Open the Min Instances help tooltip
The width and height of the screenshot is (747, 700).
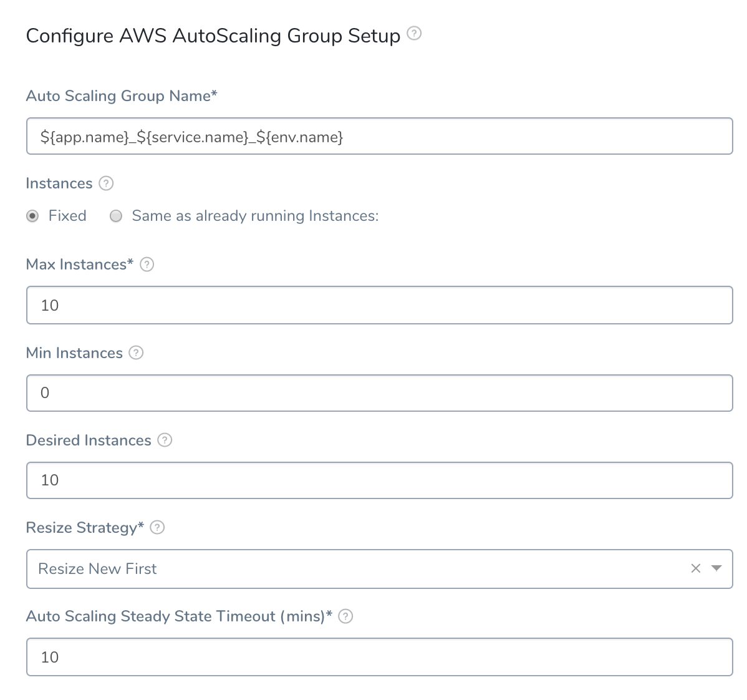click(137, 353)
